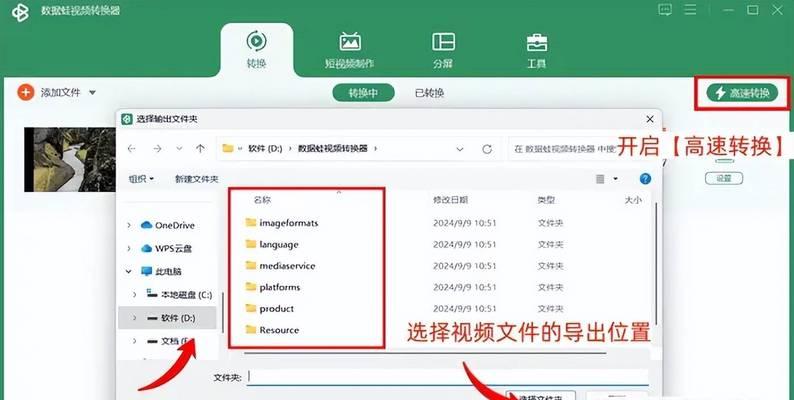Image resolution: width=794 pixels, height=400 pixels.
Task: Click the 文件夹 name input field
Action: 448,377
